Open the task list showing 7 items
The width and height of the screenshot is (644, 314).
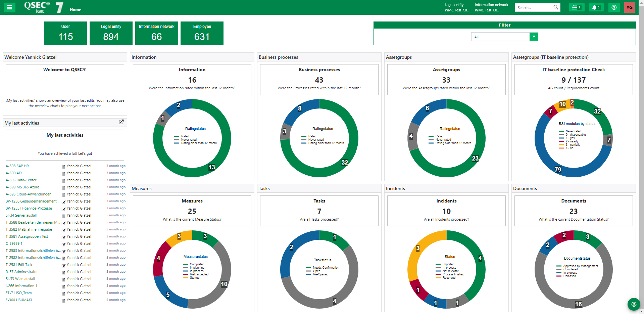576,7
